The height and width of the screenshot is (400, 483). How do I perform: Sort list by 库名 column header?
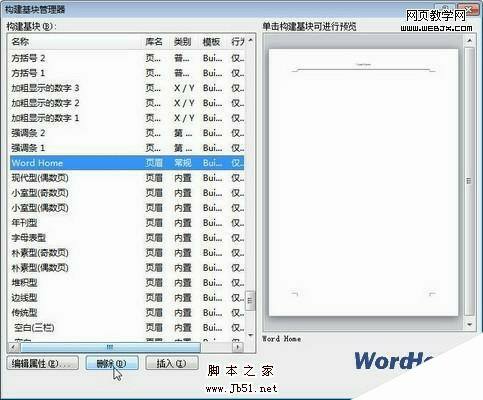156,42
